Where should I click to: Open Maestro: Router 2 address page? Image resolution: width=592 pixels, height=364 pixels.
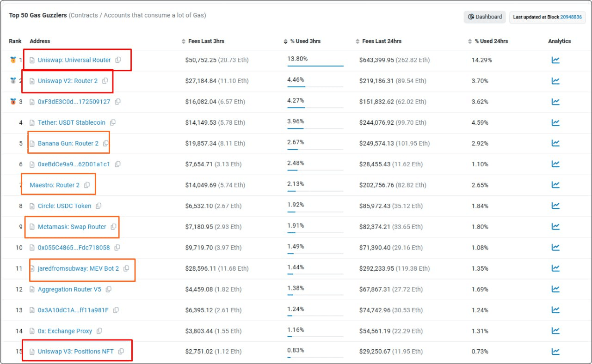click(x=55, y=185)
